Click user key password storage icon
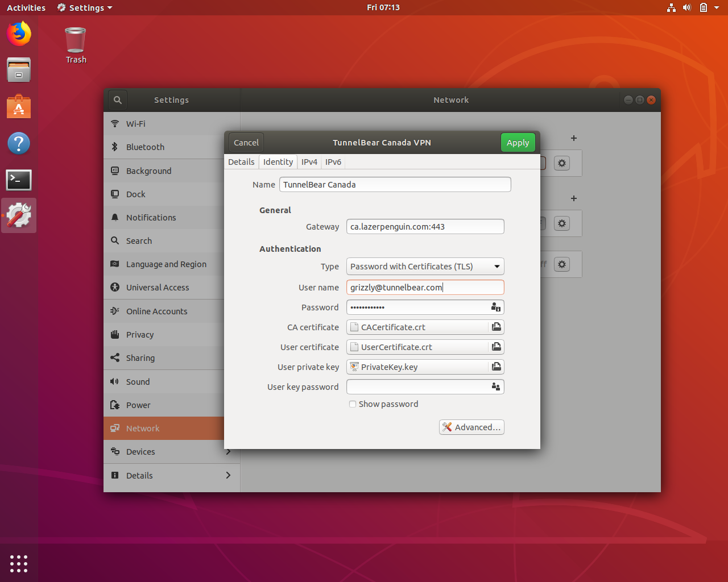 tap(496, 387)
